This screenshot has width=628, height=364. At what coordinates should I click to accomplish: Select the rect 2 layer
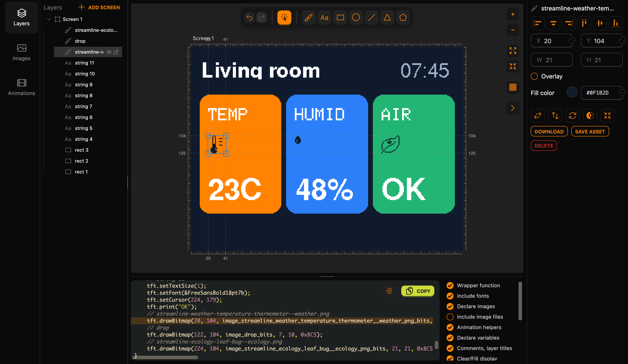[x=88, y=161]
